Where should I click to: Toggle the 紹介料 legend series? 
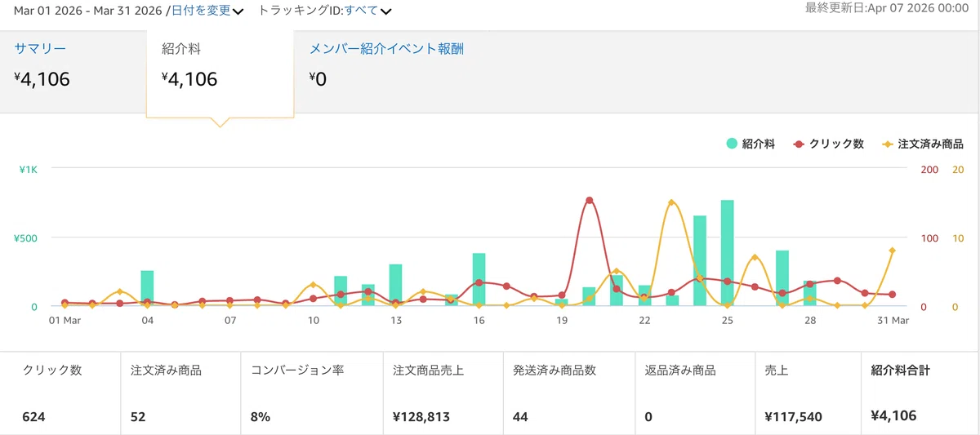click(x=751, y=144)
